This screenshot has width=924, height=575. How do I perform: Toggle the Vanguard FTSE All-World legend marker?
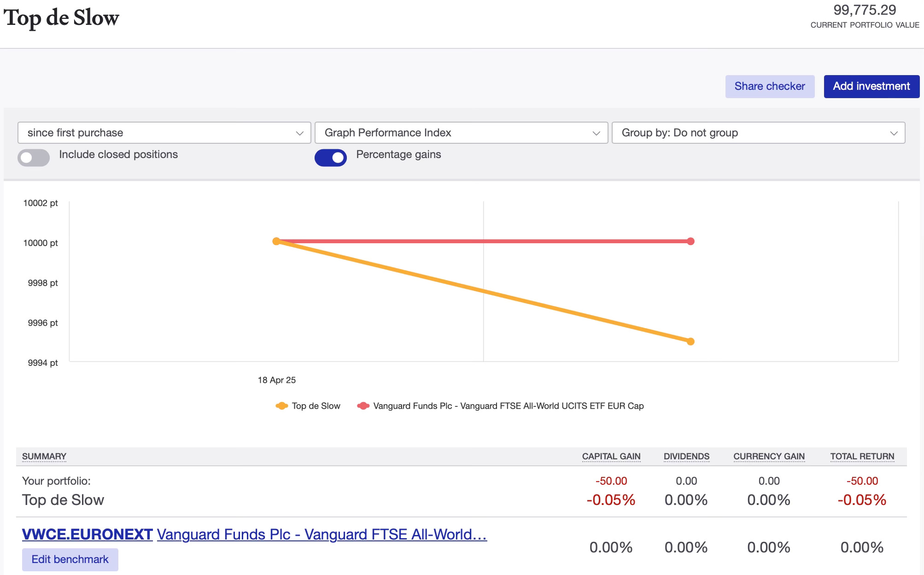coord(363,406)
